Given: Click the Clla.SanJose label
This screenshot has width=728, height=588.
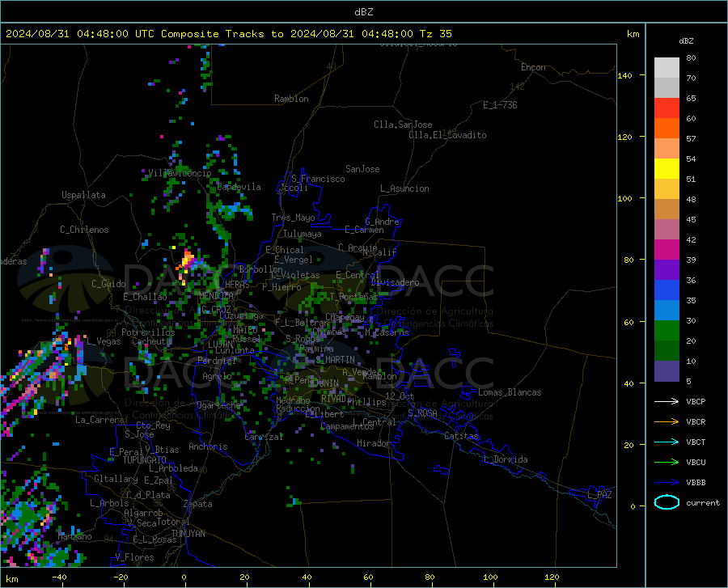Looking at the screenshot, I should point(403,125).
